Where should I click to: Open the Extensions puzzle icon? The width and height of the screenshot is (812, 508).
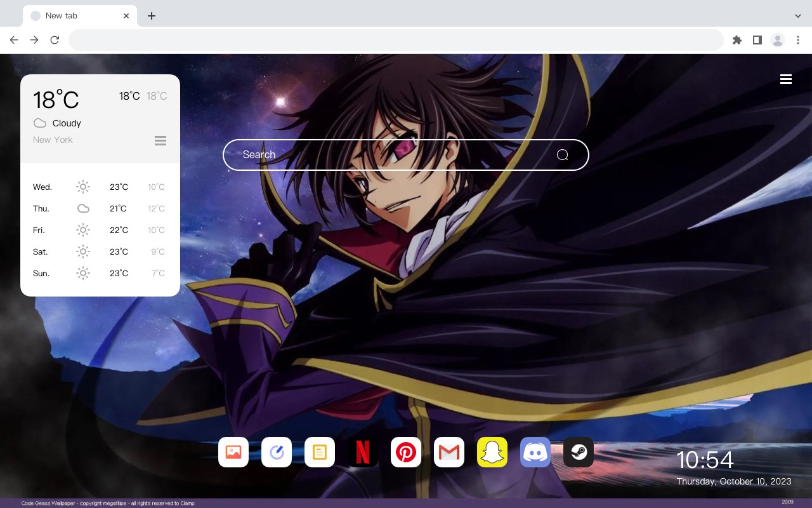click(737, 40)
